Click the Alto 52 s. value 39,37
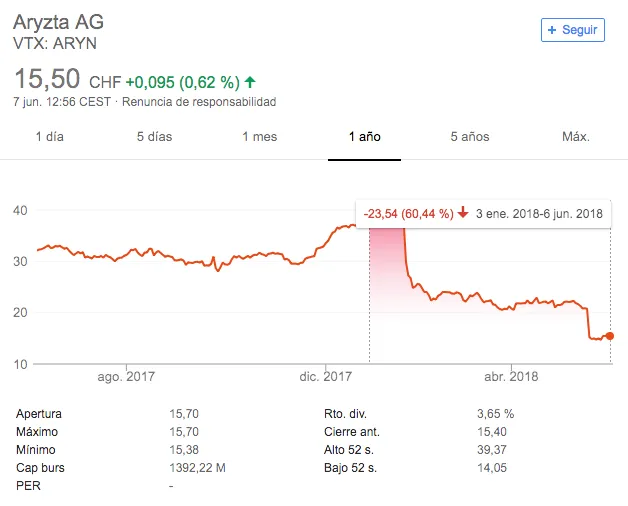The width and height of the screenshot is (628, 506). (x=493, y=450)
